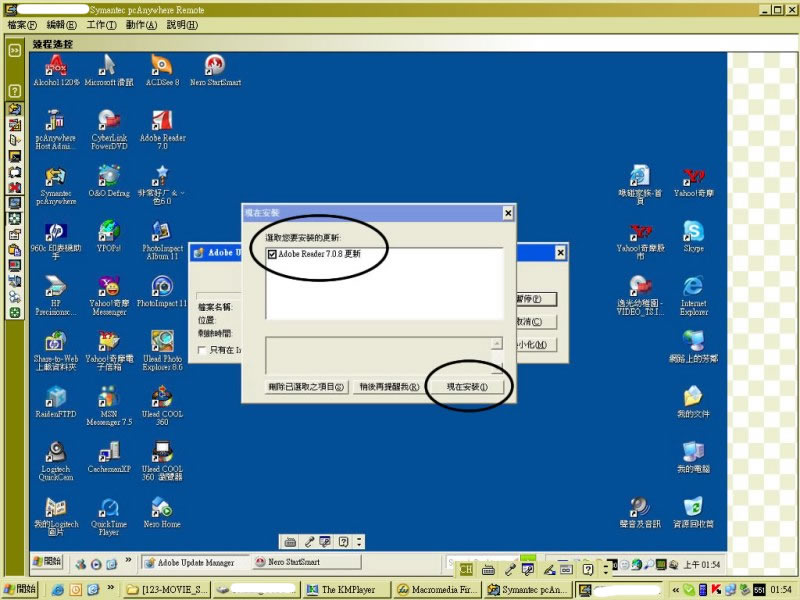Click the keyboard icon in floating toolbar
This screenshot has height=600, width=800.
(290, 542)
